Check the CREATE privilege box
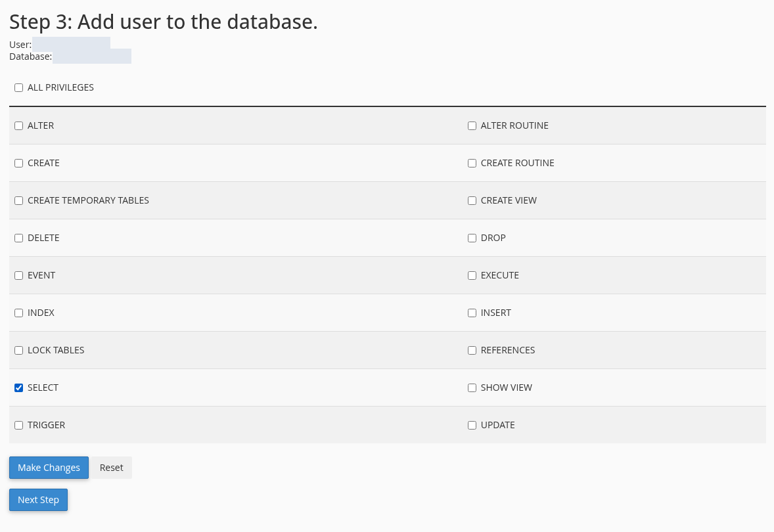 tap(19, 164)
